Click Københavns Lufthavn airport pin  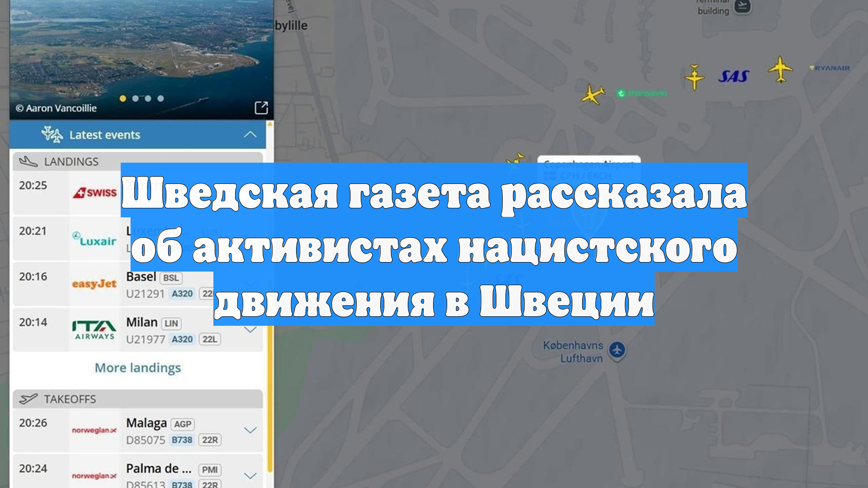(617, 350)
